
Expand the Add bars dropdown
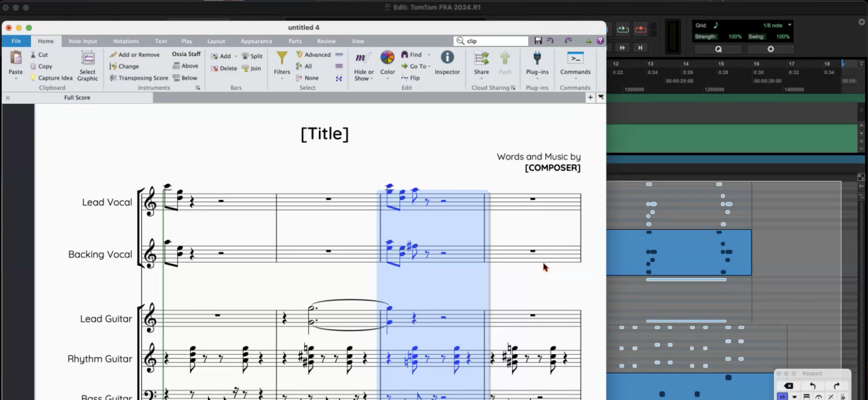point(236,56)
